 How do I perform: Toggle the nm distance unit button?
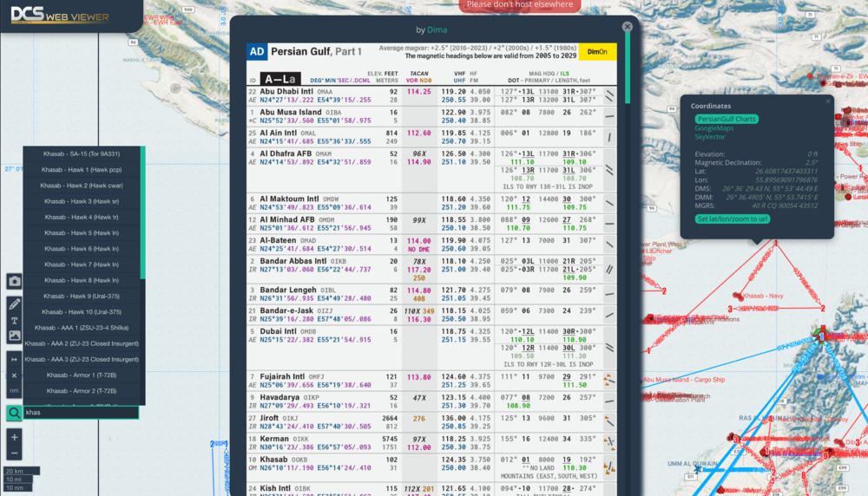pyautogui.click(x=15, y=390)
